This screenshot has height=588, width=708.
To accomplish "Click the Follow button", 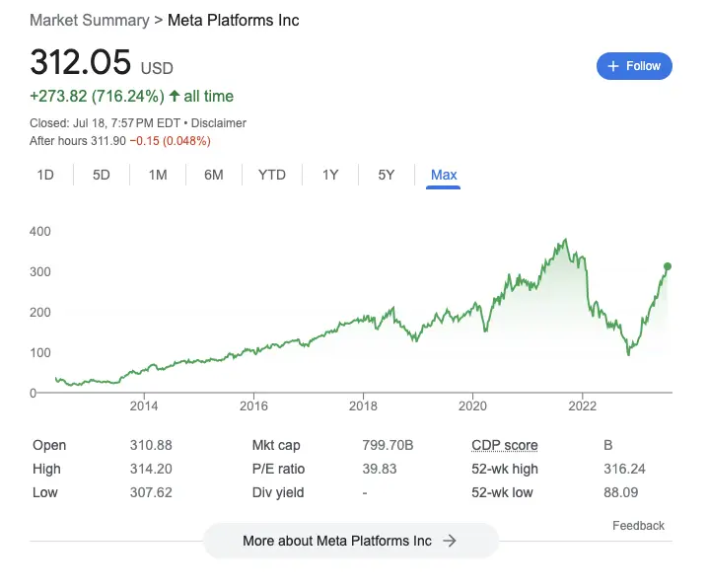I will coord(634,66).
